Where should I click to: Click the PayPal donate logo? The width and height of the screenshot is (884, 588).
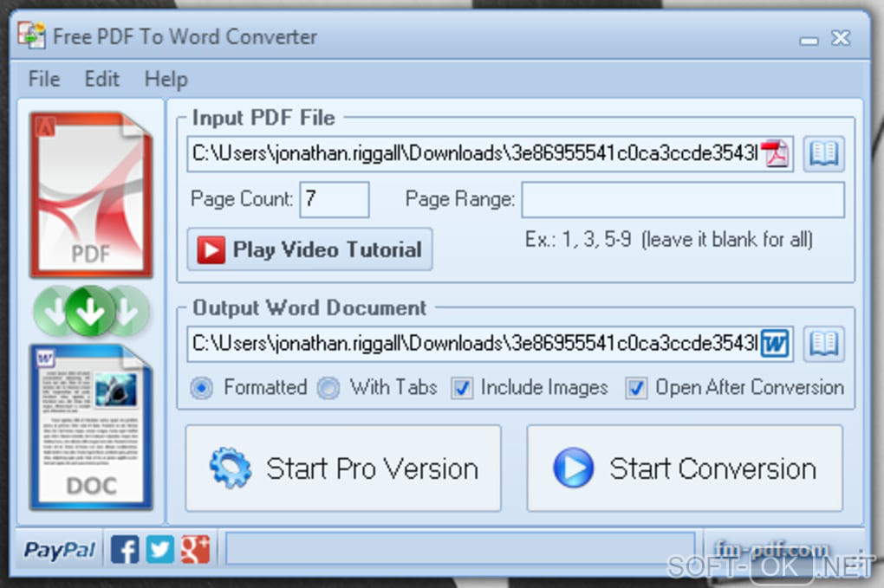(x=60, y=550)
